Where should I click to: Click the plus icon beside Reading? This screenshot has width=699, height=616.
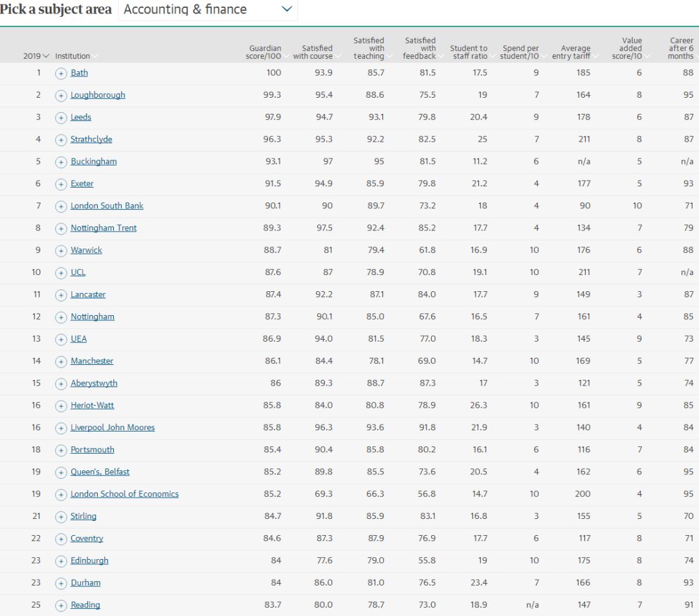61,606
